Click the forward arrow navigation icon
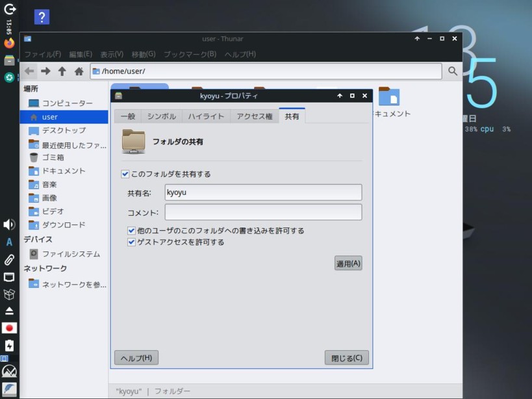532x399 pixels. 45,71
